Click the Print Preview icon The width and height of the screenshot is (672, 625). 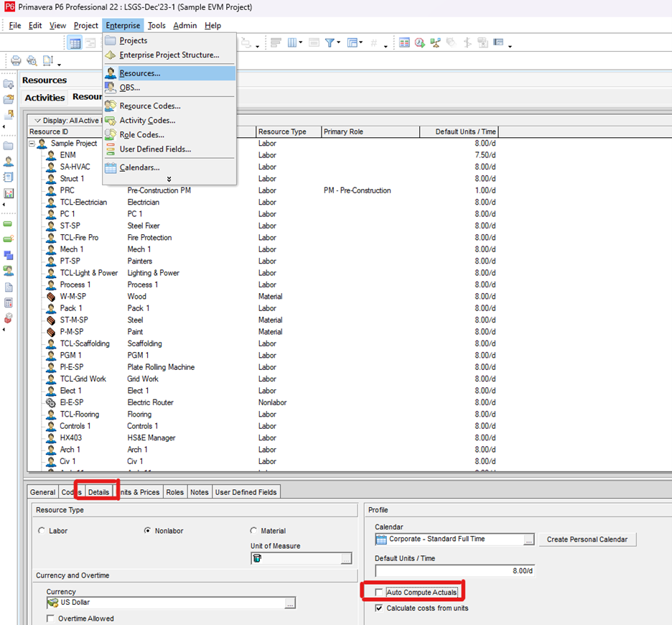click(32, 61)
